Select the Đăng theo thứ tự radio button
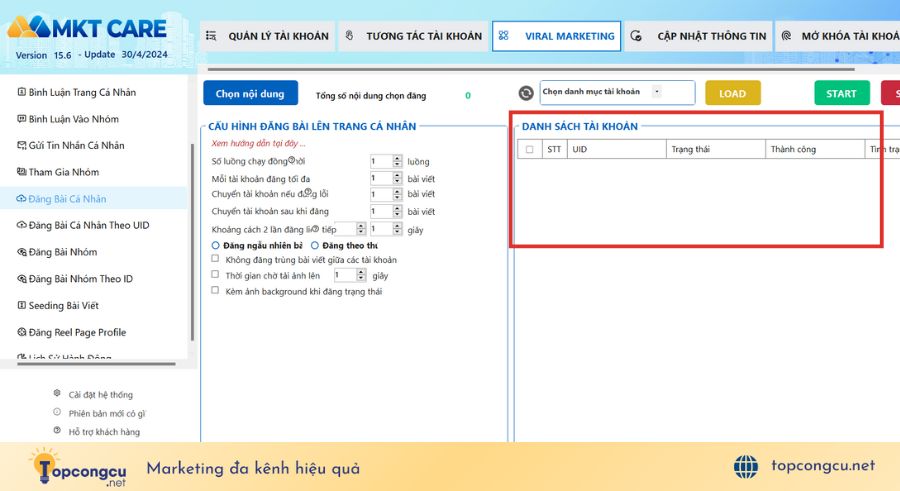Image resolution: width=900 pixels, height=491 pixels. [315, 245]
